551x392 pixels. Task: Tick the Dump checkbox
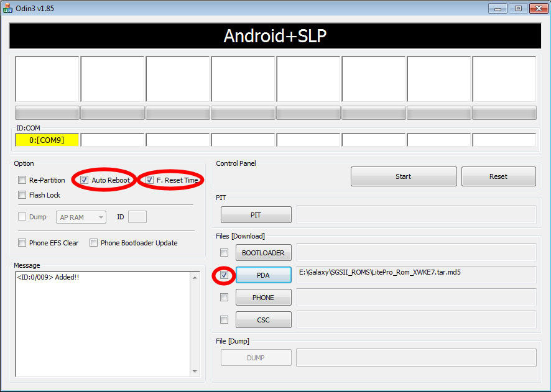coord(22,217)
